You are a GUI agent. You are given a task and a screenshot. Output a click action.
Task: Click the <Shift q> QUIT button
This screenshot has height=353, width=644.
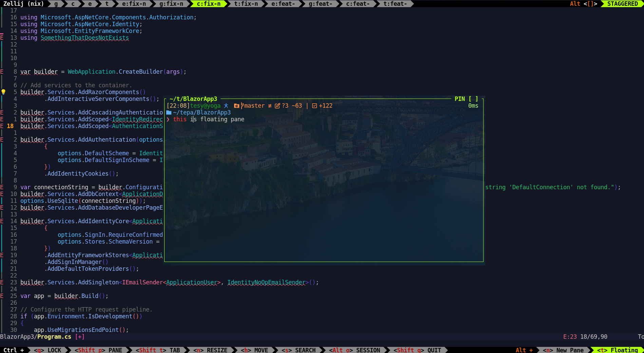417,350
